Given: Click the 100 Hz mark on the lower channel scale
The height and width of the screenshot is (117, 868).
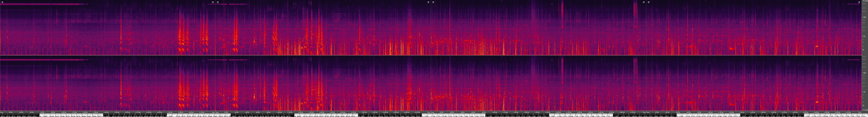Looking at the screenshot, I should click(x=864, y=92).
